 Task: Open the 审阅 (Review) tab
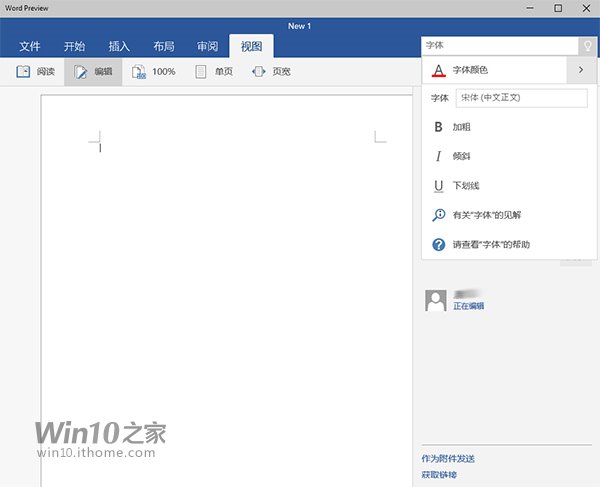(x=207, y=46)
